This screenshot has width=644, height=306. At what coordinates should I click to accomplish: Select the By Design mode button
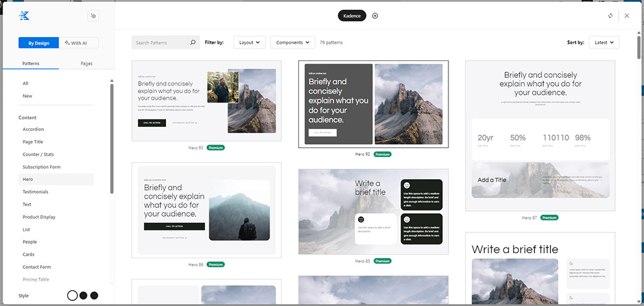38,43
